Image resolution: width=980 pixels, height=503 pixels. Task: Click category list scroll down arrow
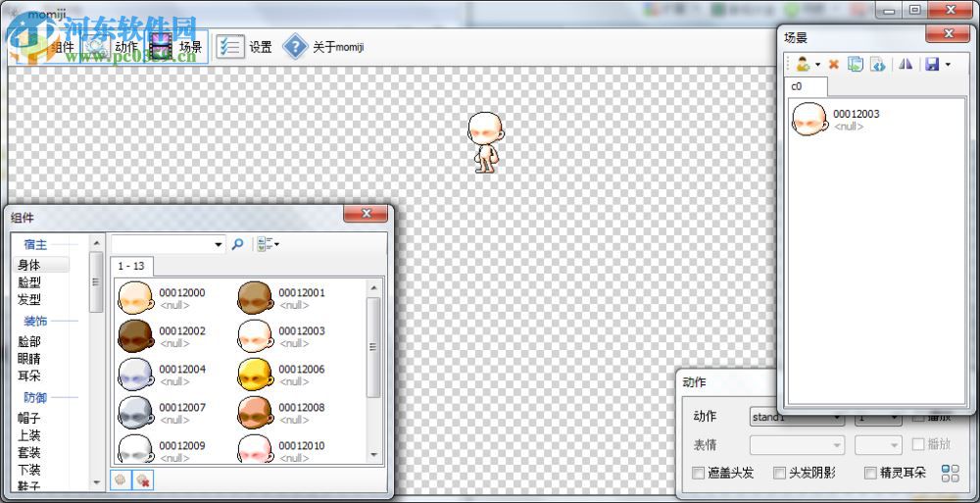[96, 482]
